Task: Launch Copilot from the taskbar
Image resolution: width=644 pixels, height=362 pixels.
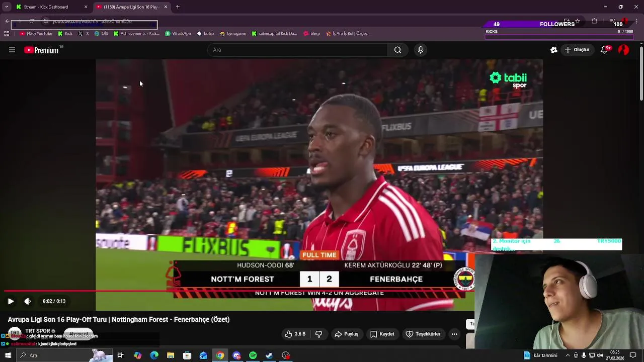Action: tap(138, 355)
